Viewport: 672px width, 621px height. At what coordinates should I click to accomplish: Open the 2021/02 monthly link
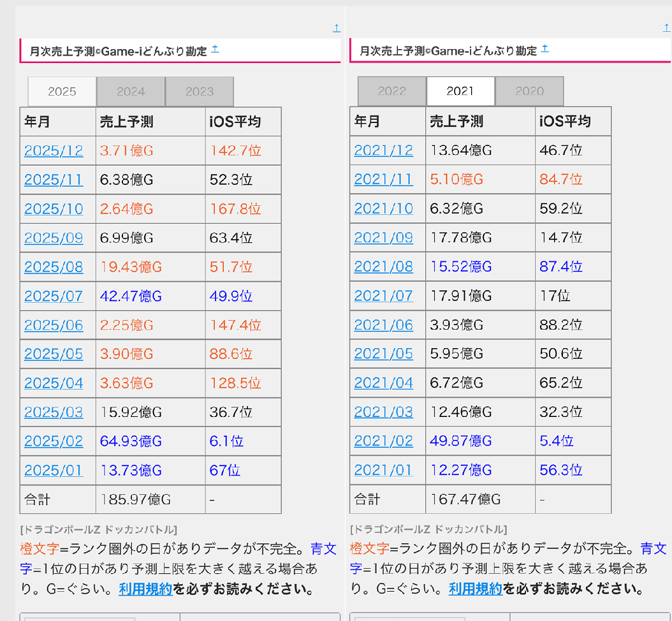(x=383, y=441)
